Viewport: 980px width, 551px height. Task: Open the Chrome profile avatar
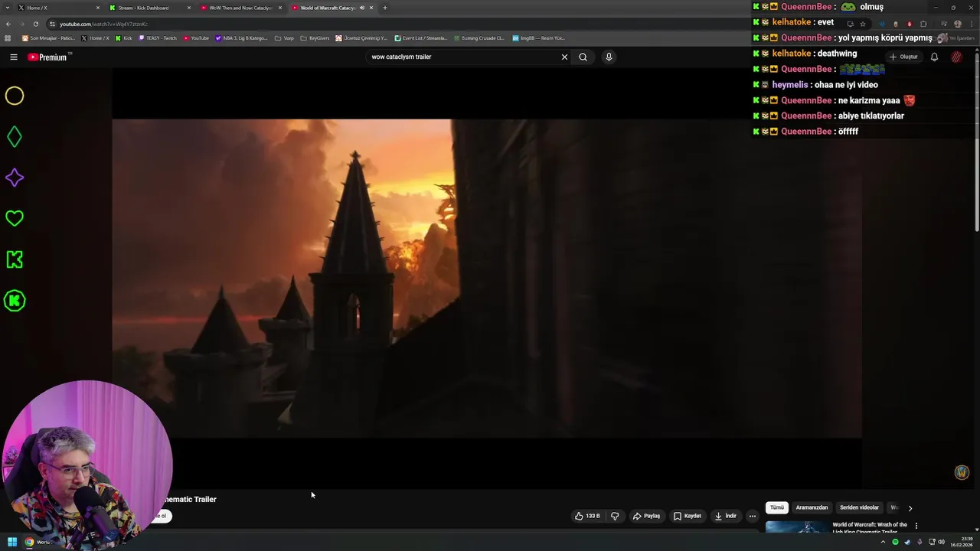point(957,24)
